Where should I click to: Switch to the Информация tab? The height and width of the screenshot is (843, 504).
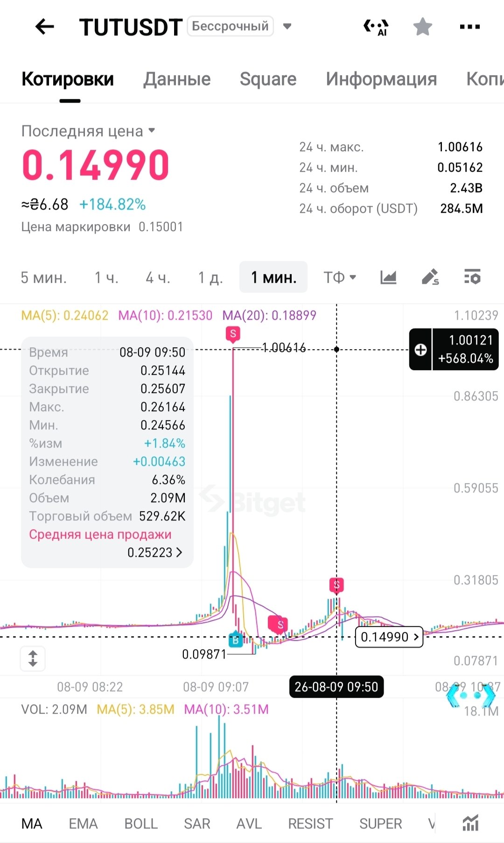[381, 79]
